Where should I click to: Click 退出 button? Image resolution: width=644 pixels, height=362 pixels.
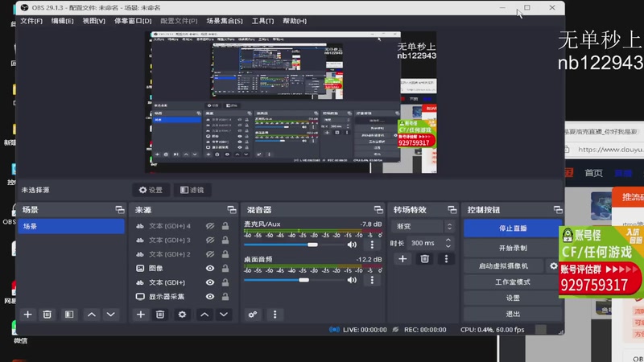513,314
